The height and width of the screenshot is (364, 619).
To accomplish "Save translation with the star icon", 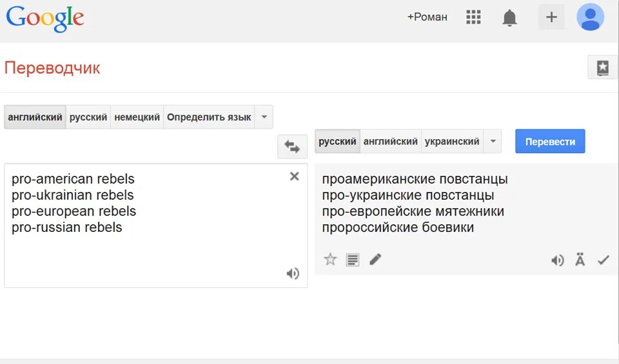I will tap(330, 260).
